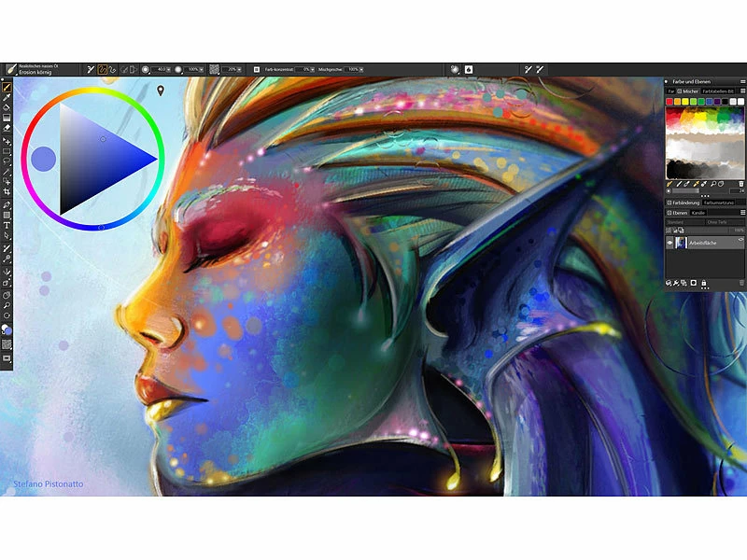The width and height of the screenshot is (747, 560).
Task: Click the trash icon in the Mischer panel
Action: point(740,184)
